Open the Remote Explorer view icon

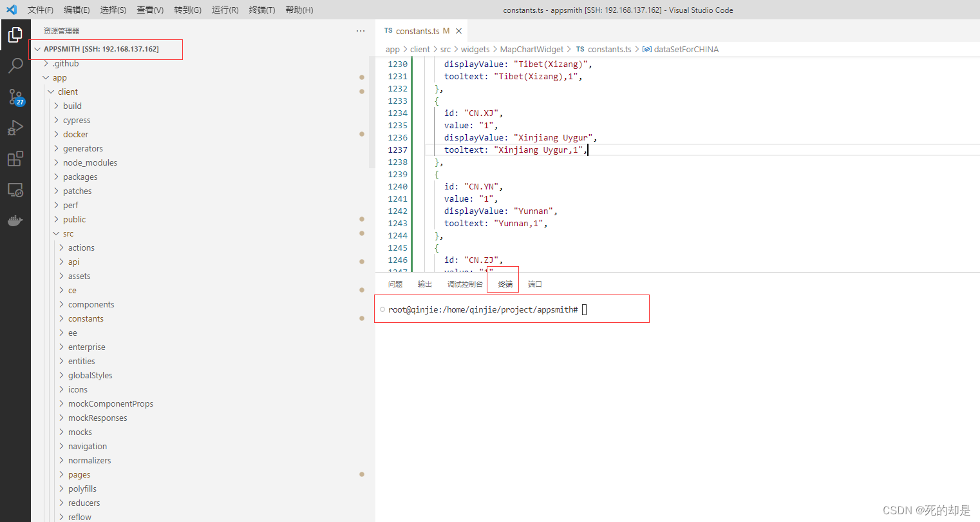(x=15, y=189)
